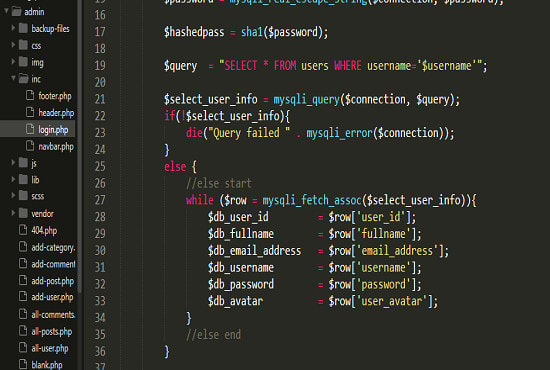
Task: Click the lib folder icon
Action: 23,179
